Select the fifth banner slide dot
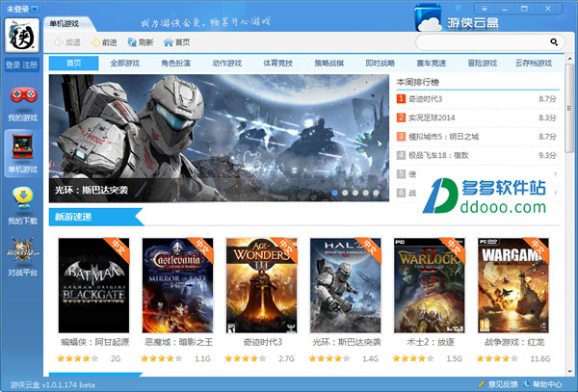This screenshot has height=392, width=578. coord(376,193)
